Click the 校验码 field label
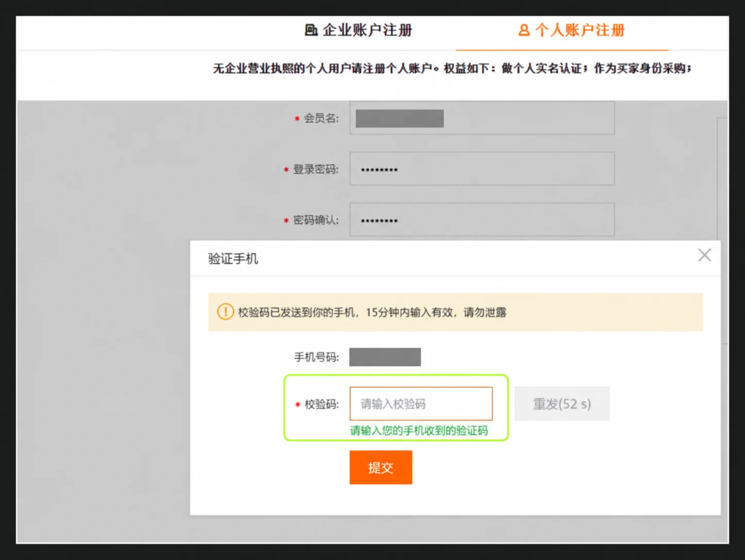This screenshot has width=745, height=560. click(x=321, y=404)
